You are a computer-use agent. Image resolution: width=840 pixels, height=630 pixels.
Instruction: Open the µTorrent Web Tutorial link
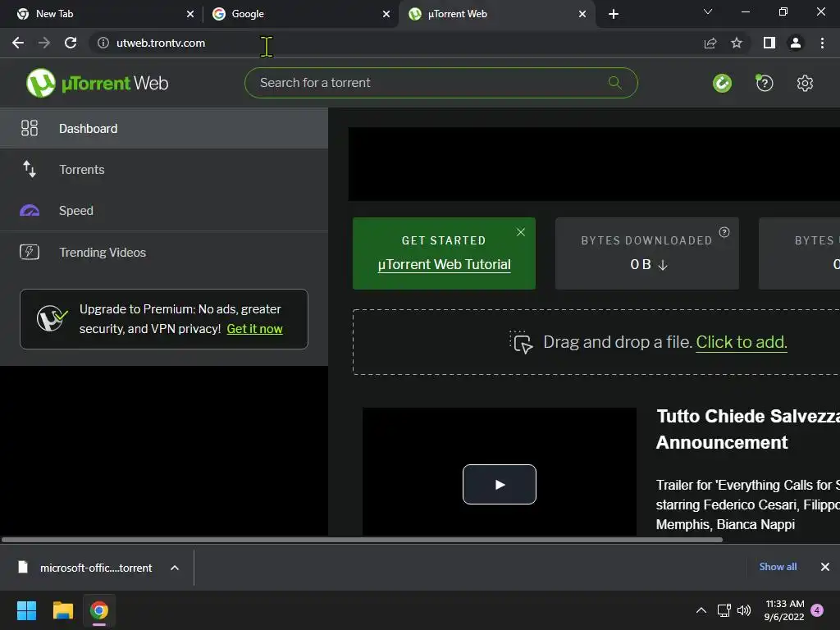click(444, 265)
